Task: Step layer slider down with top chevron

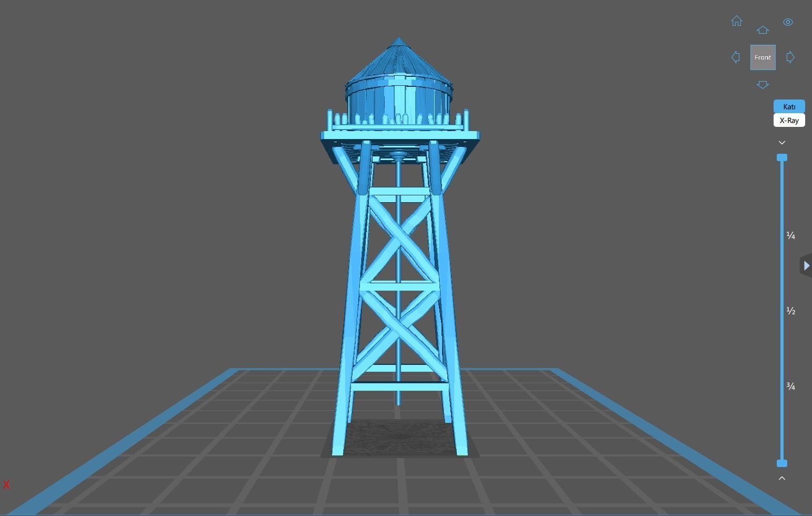Action: click(x=782, y=143)
